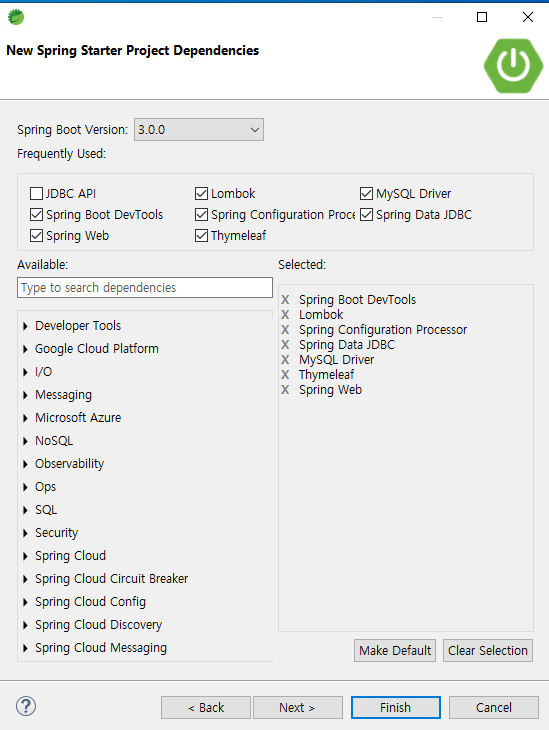The width and height of the screenshot is (549, 730).
Task: Uncheck the Spring Web checkbox
Action: [x=36, y=236]
